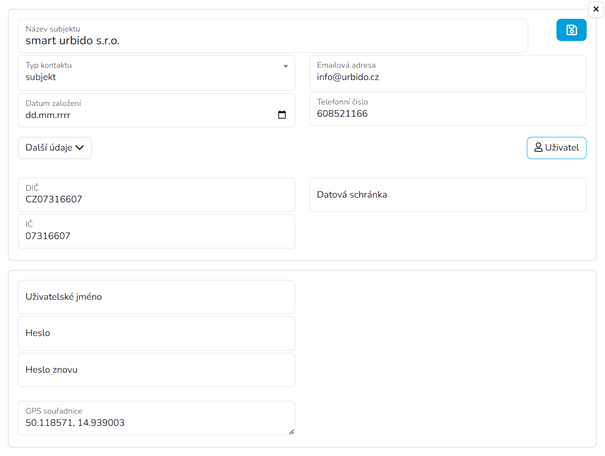This screenshot has width=605, height=456.
Task: Click the blue save icon button
Action: 571,30
